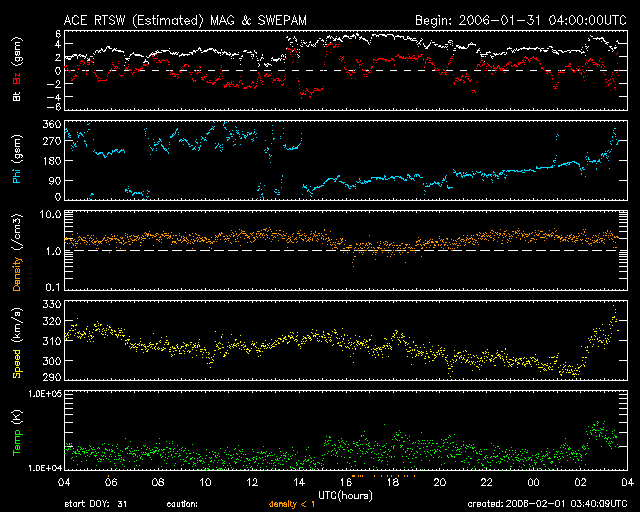Click the 'created: 2006-02-01 03:40:09UTC' footer text
640x512 pixels.
(x=547, y=504)
